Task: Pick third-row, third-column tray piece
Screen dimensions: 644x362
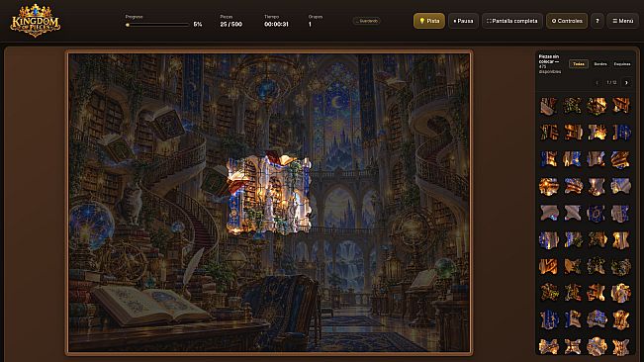Action: [x=597, y=159]
